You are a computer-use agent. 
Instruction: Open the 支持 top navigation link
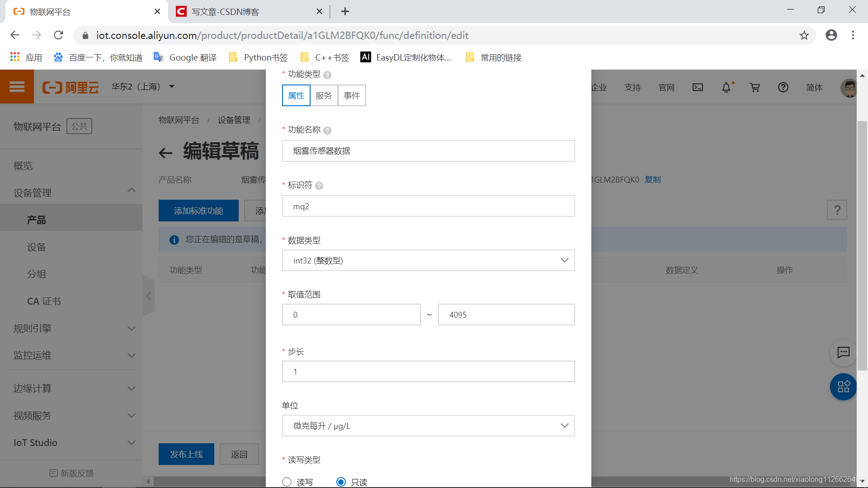tap(632, 87)
